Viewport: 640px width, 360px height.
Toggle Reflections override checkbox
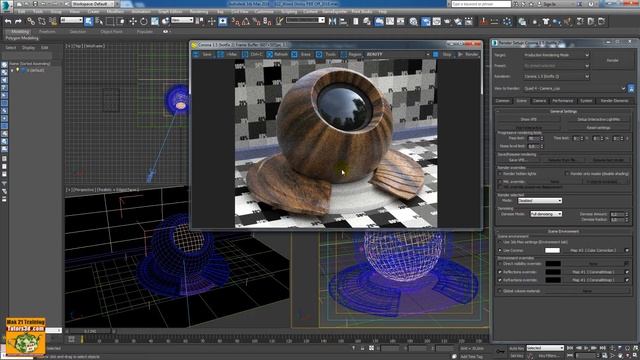(x=500, y=272)
